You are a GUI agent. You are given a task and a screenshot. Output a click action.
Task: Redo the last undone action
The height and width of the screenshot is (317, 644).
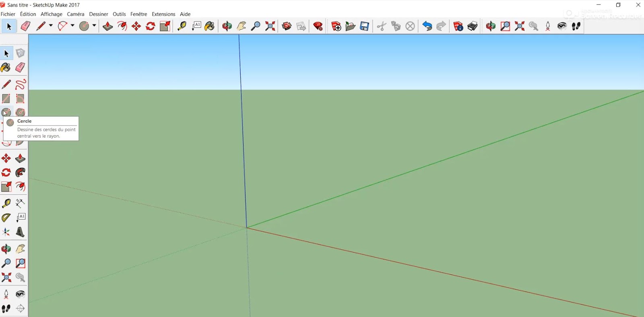(x=441, y=26)
